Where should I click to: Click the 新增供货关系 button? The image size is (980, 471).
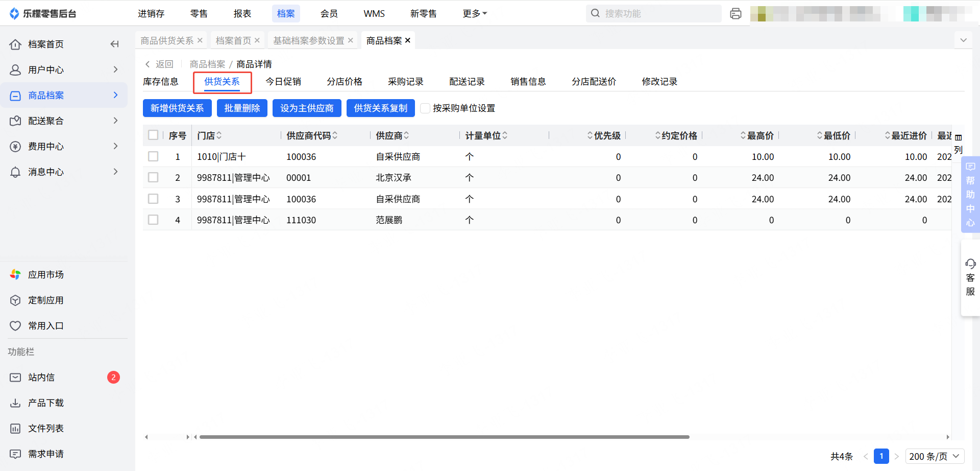[177, 108]
